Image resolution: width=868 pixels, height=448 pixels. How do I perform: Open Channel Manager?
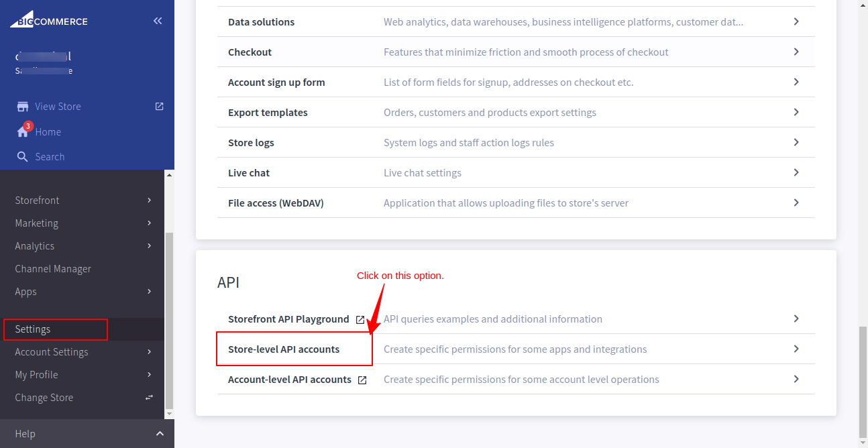(x=53, y=269)
